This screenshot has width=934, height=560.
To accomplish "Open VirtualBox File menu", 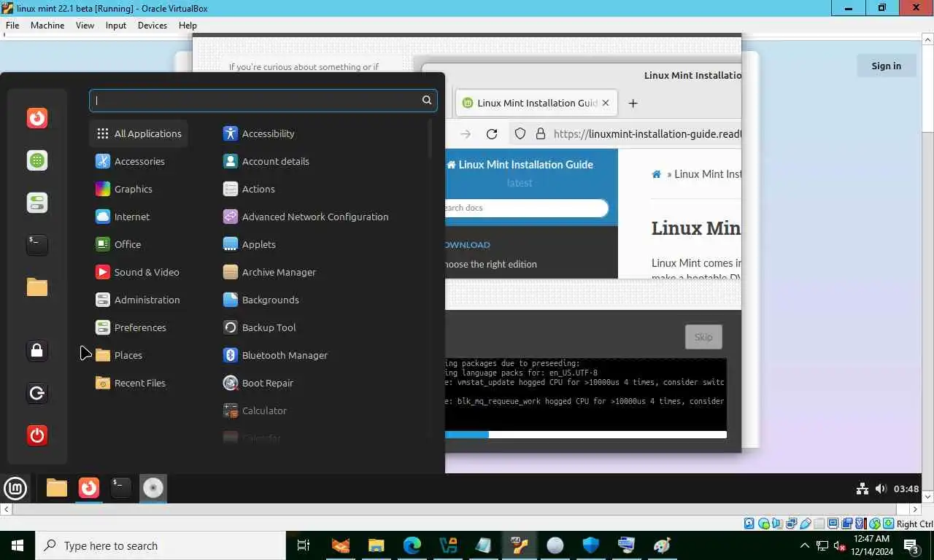I will click(x=12, y=25).
